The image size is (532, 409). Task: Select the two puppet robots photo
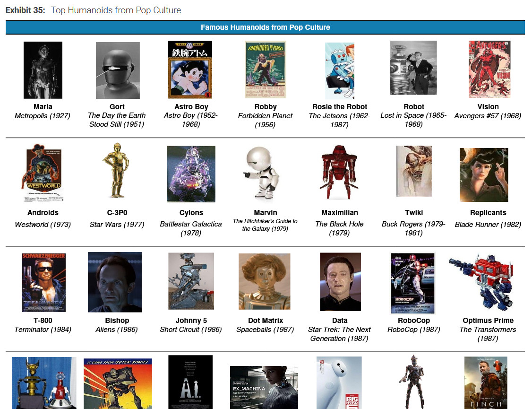pyautogui.click(x=44, y=383)
